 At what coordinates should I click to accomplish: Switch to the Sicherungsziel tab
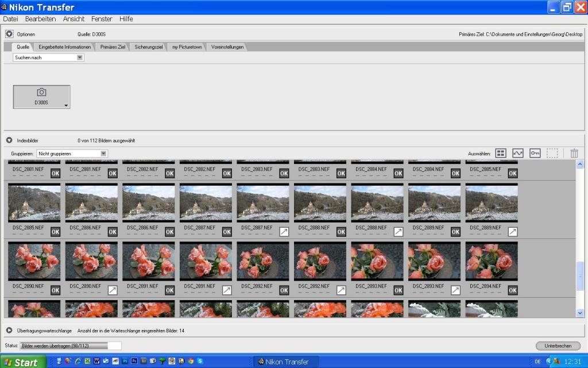pyautogui.click(x=149, y=47)
